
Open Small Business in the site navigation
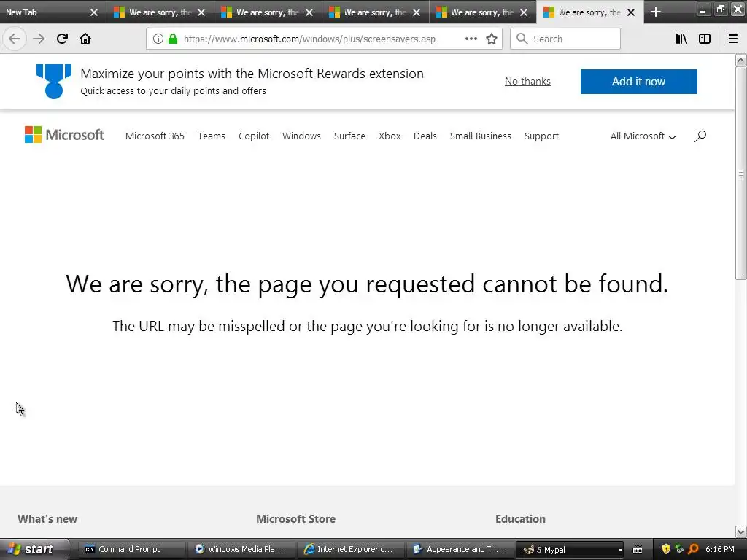click(x=481, y=136)
